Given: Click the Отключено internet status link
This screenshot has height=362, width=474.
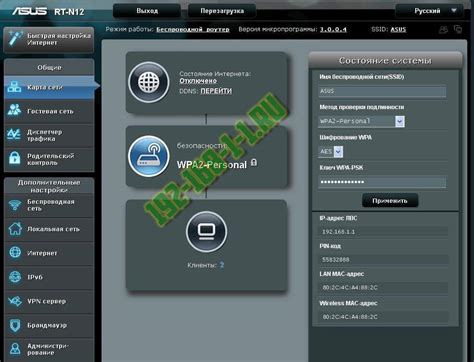Looking at the screenshot, I should [198, 81].
